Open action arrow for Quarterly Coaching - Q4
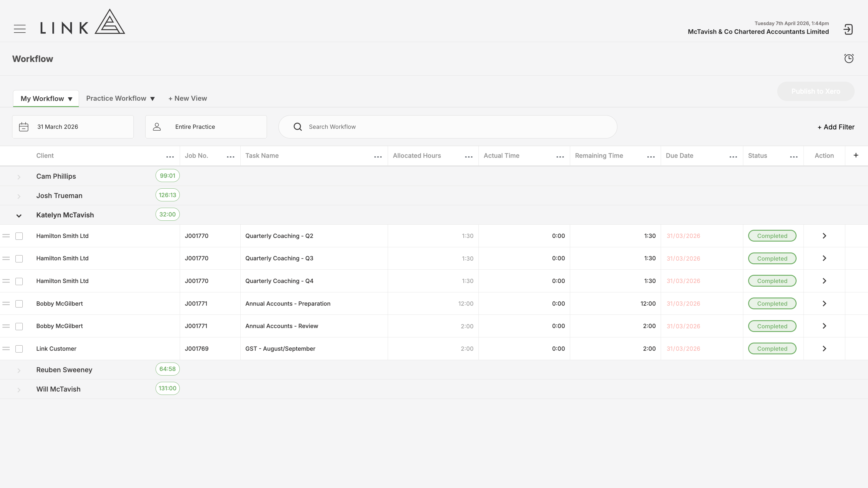868x488 pixels. point(824,281)
